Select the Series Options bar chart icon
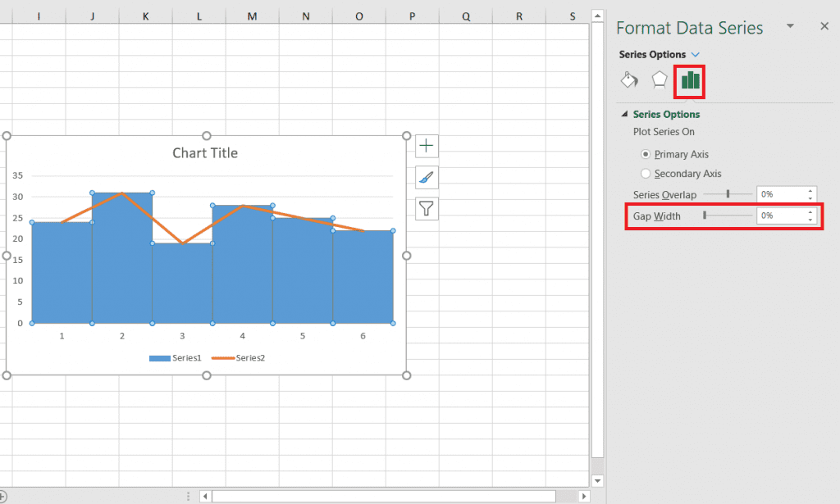840x504 pixels. click(691, 79)
